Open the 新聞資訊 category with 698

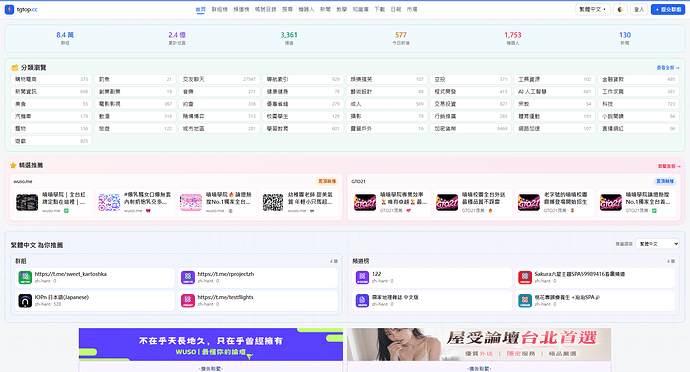[x=51, y=92]
